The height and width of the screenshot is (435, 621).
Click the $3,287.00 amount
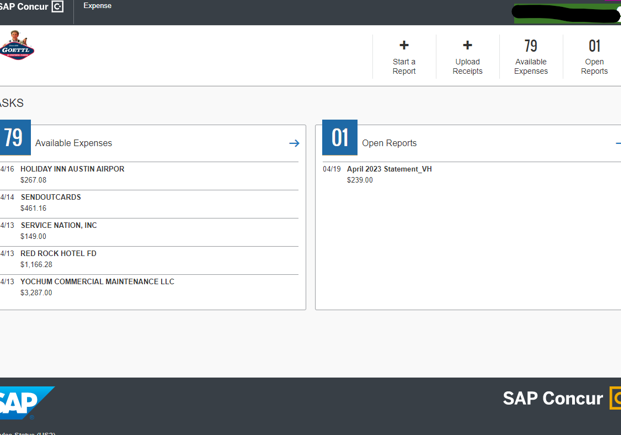tap(36, 293)
